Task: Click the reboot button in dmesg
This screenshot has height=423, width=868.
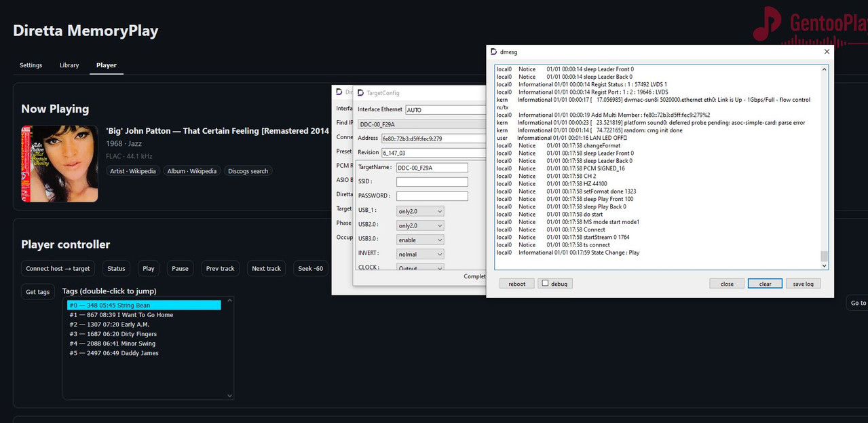Action: coord(517,284)
